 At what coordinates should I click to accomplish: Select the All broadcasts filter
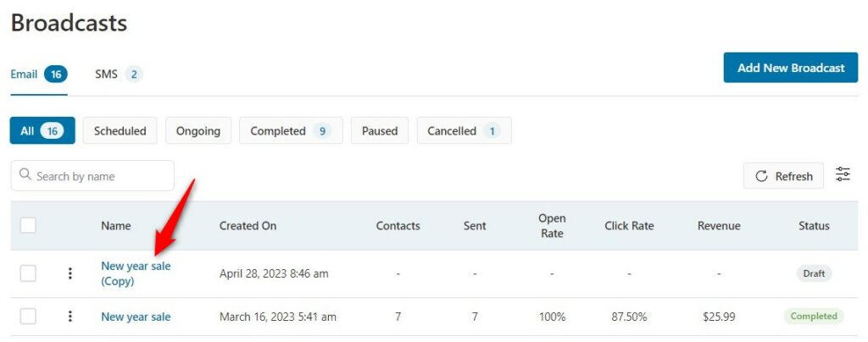coord(42,131)
